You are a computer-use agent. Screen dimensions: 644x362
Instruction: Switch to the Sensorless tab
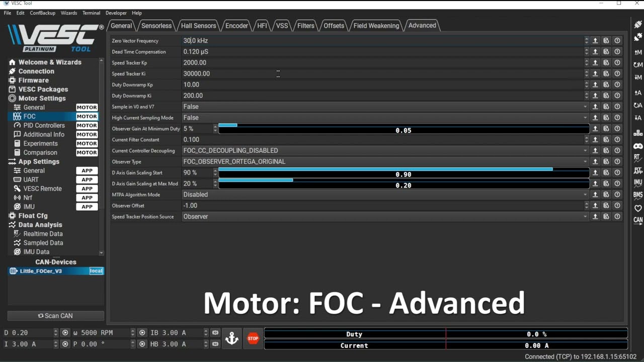[156, 26]
